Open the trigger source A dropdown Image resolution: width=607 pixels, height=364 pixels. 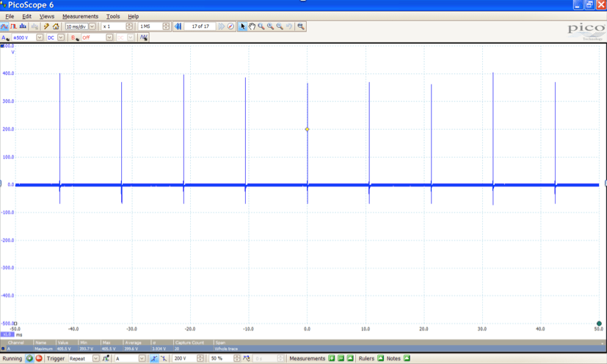142,359
